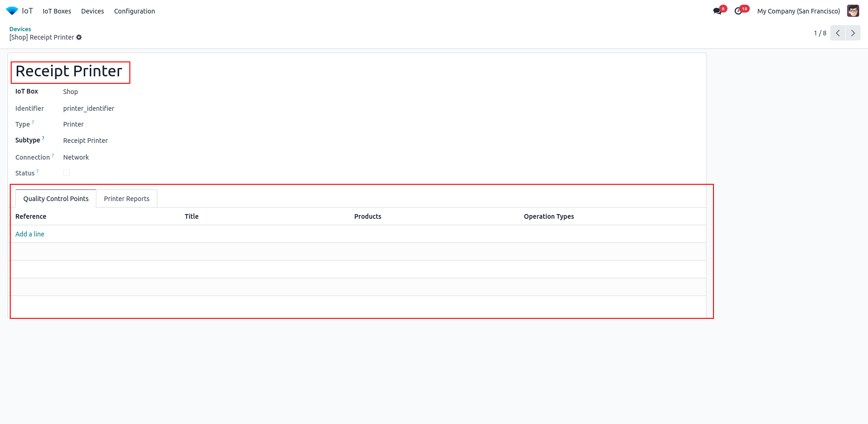This screenshot has width=868, height=424.
Task: Go to next record arrow
Action: point(853,33)
